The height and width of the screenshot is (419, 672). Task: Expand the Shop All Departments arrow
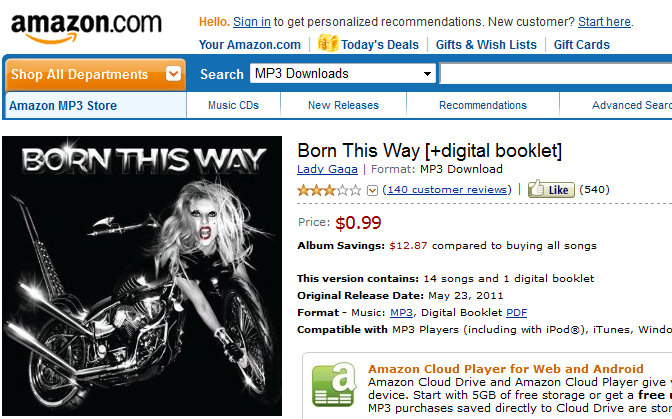[173, 74]
